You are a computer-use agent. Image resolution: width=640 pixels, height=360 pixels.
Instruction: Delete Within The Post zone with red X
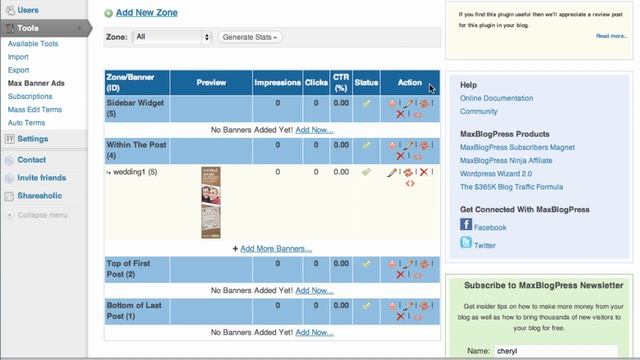tap(400, 156)
